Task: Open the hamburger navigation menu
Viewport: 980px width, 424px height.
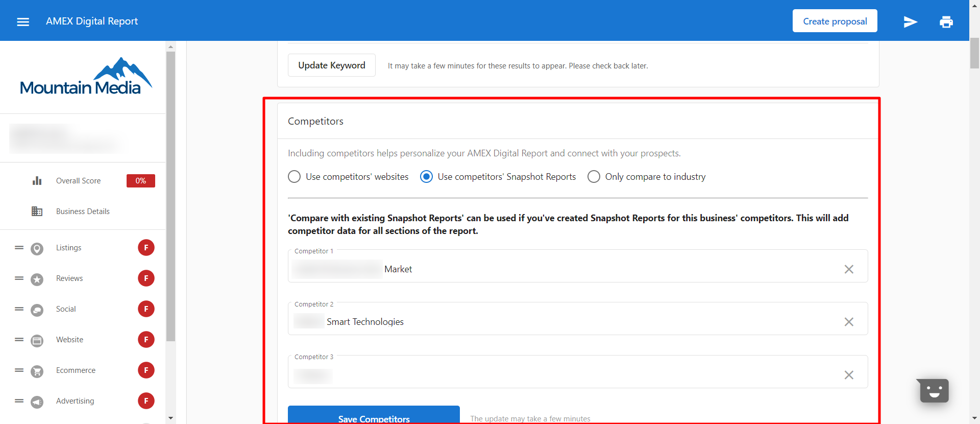Action: 23,21
